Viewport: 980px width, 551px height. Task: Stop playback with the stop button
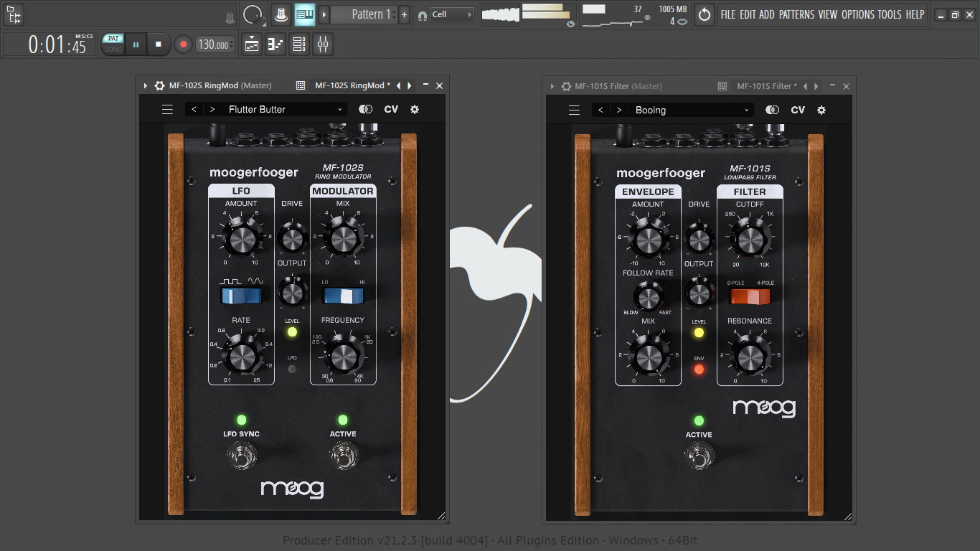tap(159, 44)
